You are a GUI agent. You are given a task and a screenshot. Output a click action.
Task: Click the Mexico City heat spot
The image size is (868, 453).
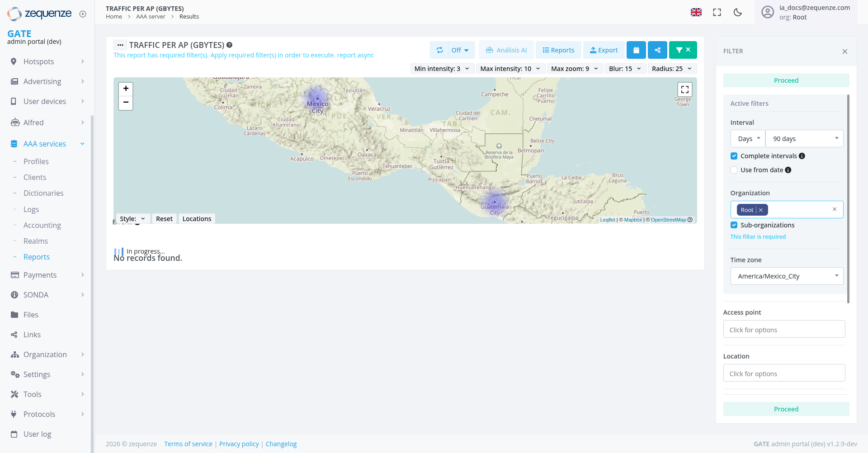point(317,98)
